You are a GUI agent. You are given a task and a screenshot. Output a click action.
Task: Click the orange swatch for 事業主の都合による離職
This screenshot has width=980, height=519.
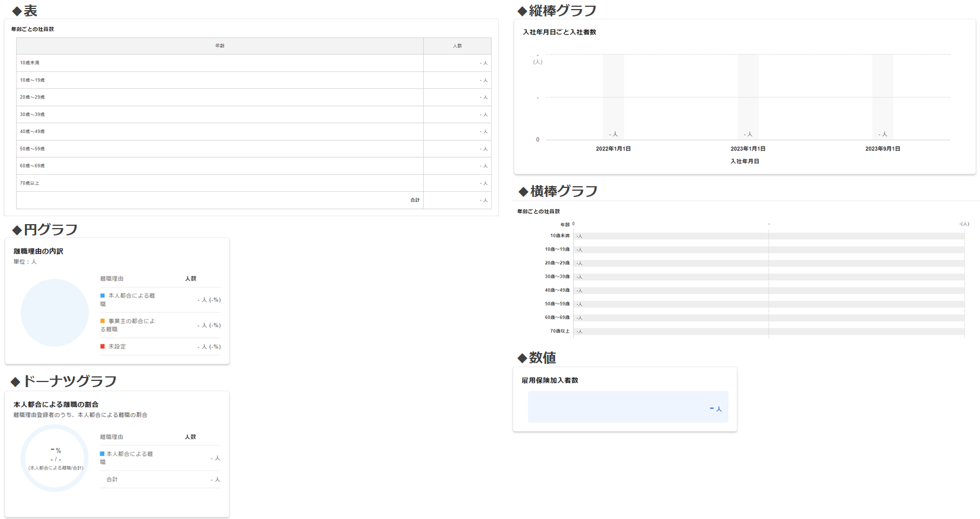point(102,321)
